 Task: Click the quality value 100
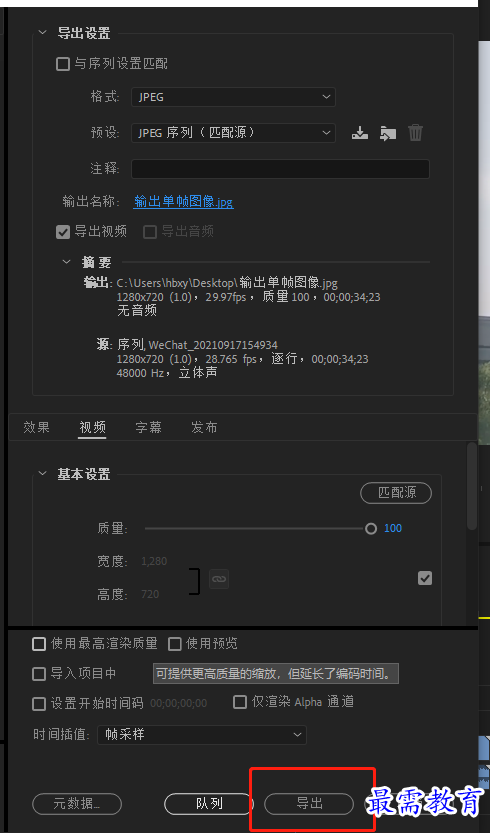pos(393,529)
